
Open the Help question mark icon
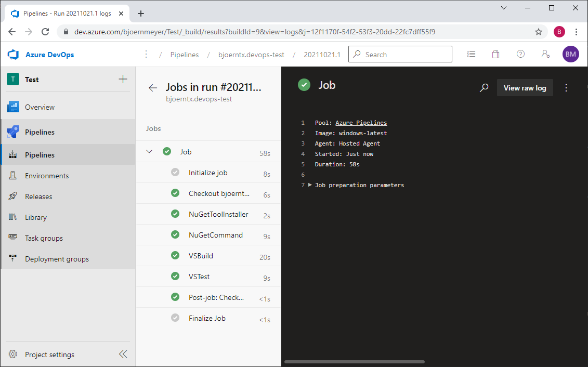click(x=520, y=54)
